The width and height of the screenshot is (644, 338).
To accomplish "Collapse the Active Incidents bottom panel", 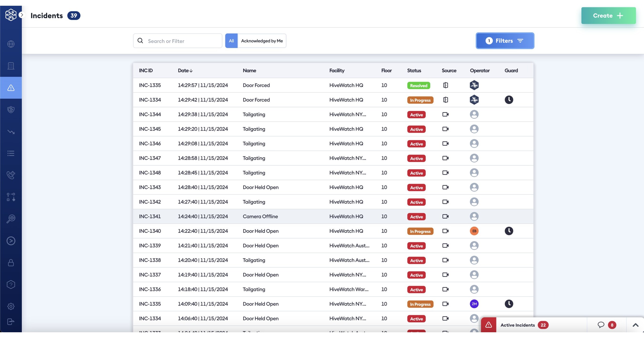I will [x=635, y=325].
